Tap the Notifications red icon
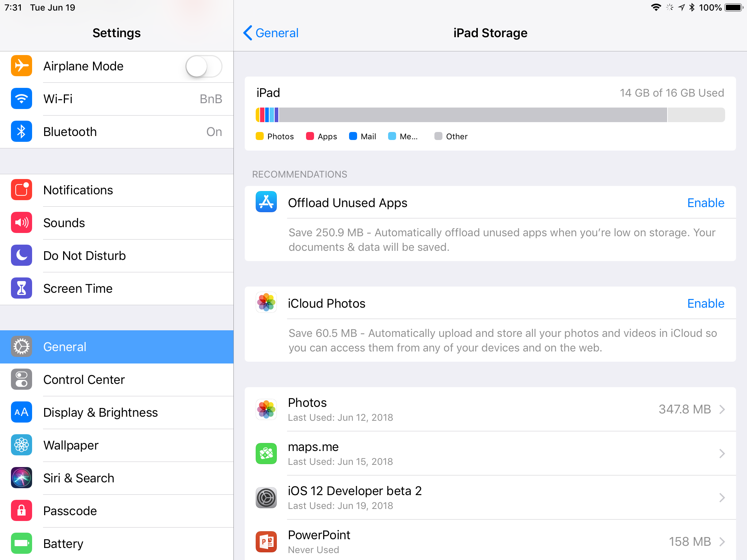 (22, 190)
